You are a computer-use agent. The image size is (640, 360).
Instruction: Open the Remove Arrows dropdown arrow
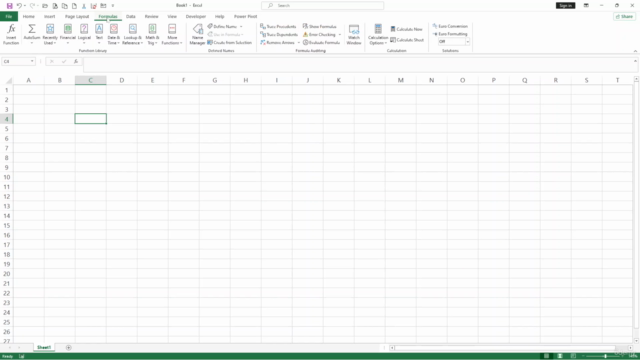(x=299, y=42)
